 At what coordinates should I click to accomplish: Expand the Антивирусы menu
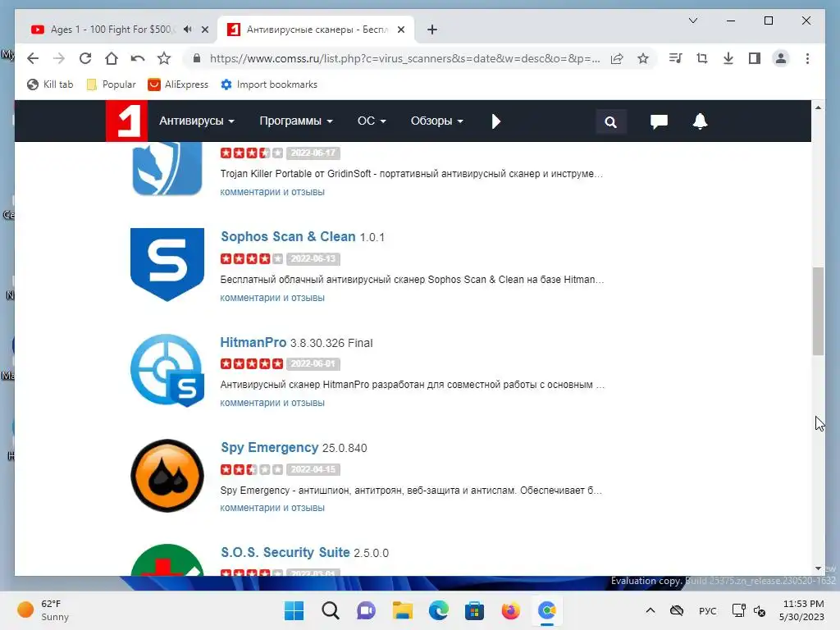point(197,121)
